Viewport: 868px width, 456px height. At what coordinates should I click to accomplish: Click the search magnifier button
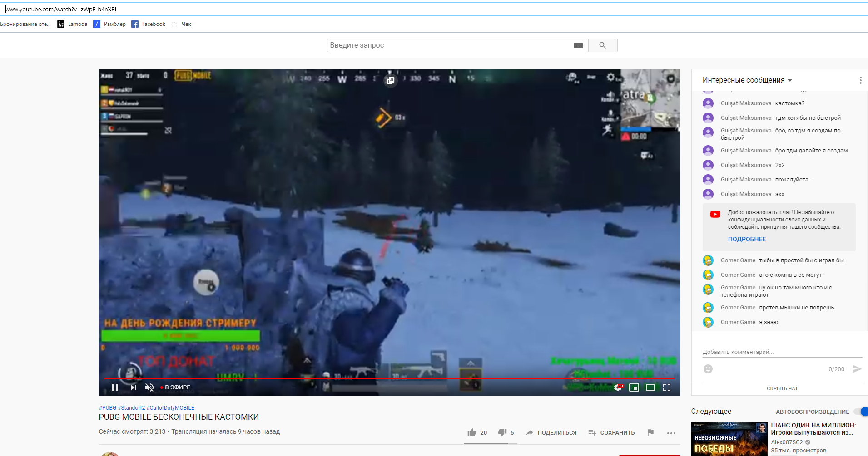point(603,45)
